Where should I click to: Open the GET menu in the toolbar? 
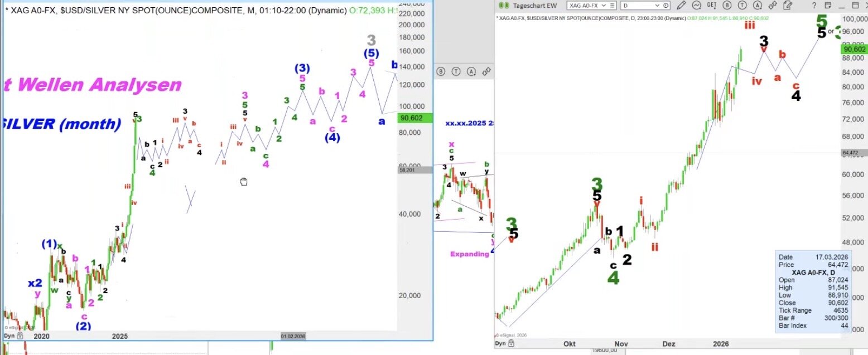pos(711,5)
